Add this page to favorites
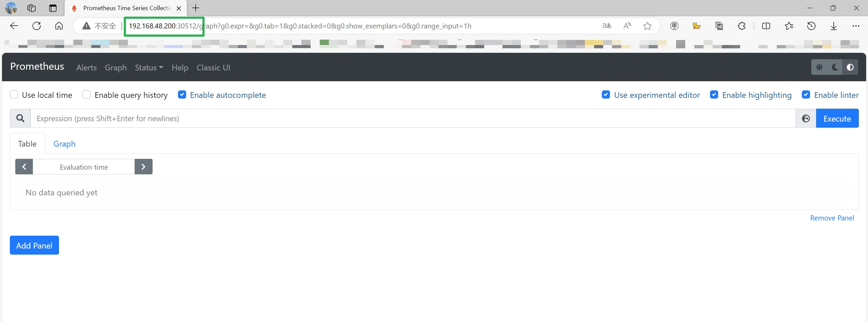The height and width of the screenshot is (322, 868). point(647,26)
